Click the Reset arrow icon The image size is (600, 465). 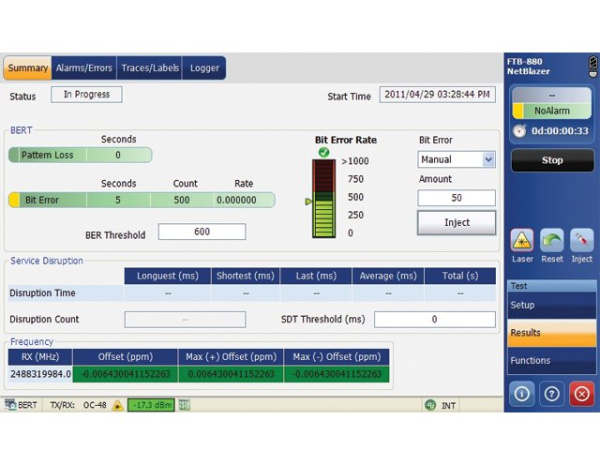click(552, 239)
